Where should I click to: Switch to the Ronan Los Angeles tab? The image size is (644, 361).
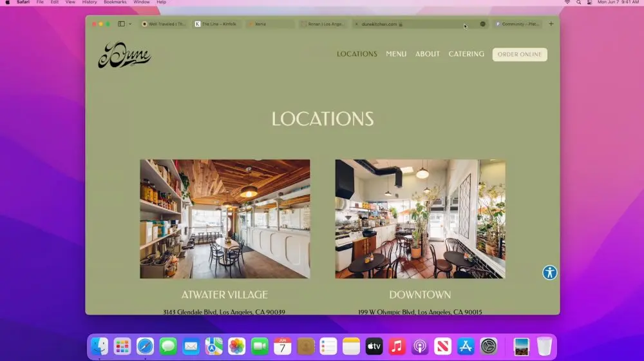click(x=323, y=24)
